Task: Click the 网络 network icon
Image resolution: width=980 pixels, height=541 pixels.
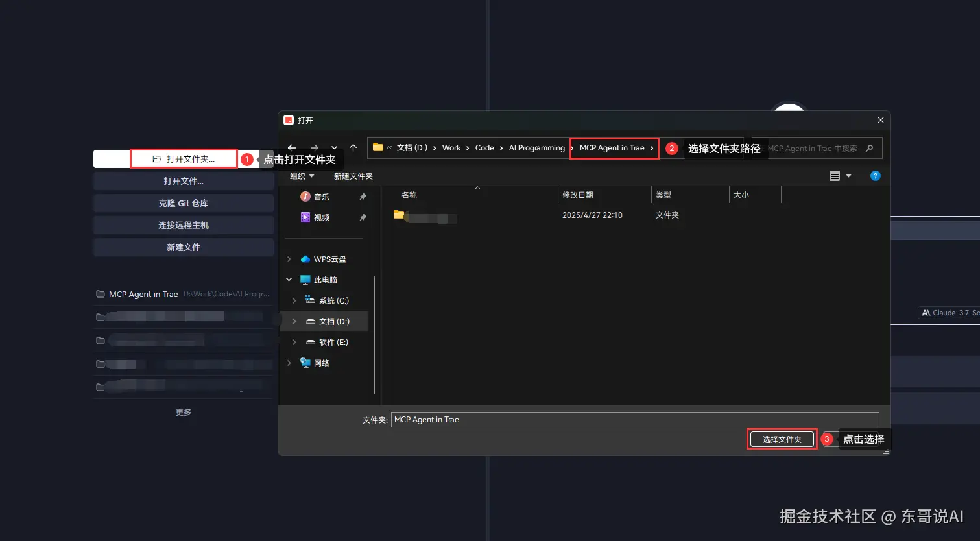Action: (x=305, y=363)
